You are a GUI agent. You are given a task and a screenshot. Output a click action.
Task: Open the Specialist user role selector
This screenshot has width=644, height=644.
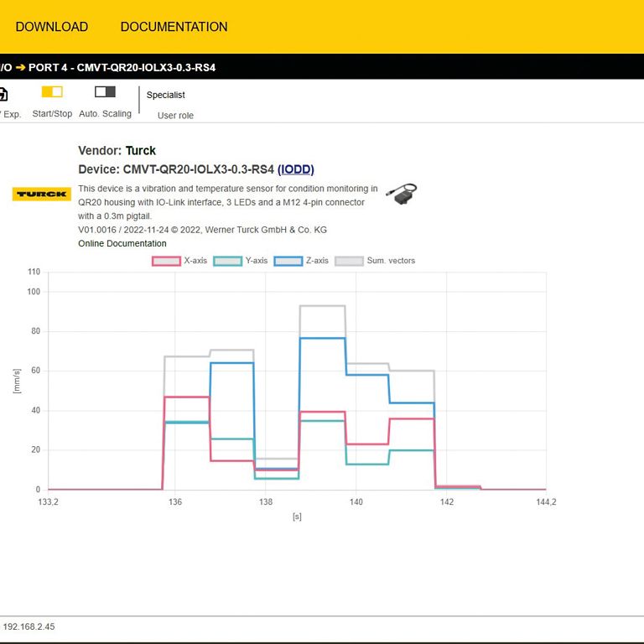(x=166, y=96)
